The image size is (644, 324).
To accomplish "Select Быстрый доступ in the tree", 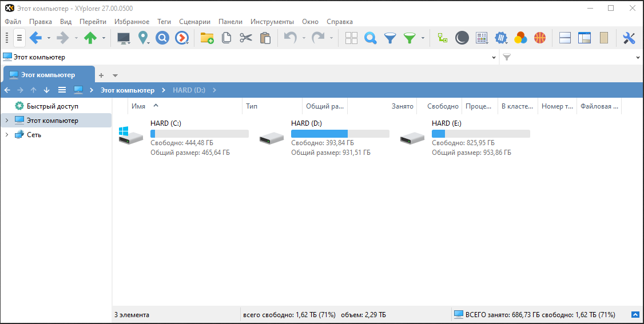I will [53, 106].
